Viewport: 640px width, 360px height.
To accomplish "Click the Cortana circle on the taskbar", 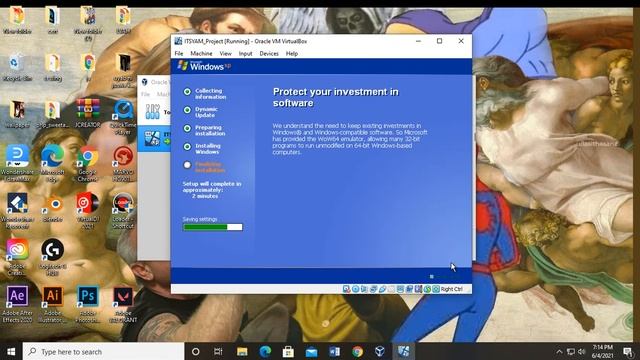I will click(x=196, y=351).
